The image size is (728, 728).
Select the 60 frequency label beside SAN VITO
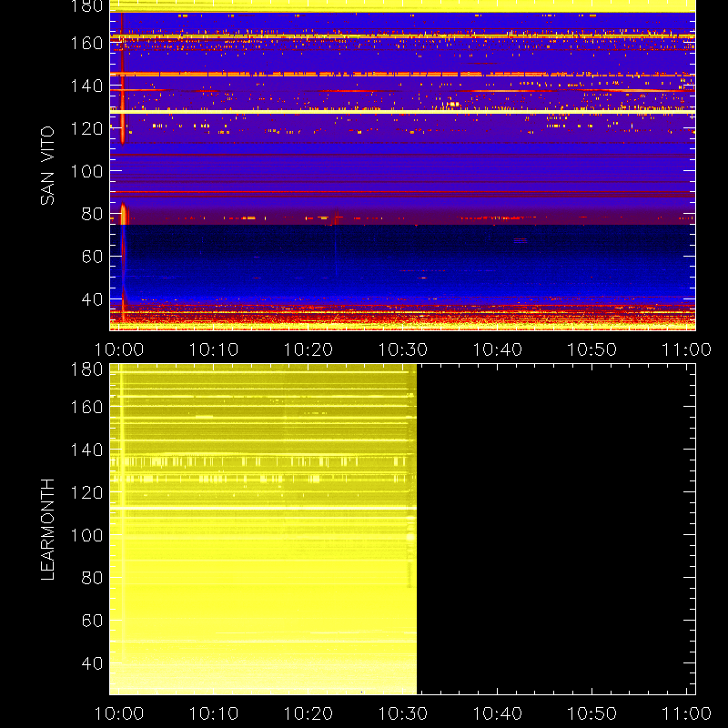pos(92,257)
